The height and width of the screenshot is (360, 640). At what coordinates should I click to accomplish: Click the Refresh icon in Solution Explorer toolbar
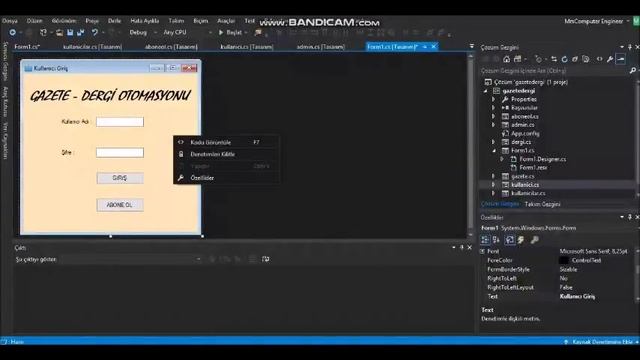[x=564, y=59]
